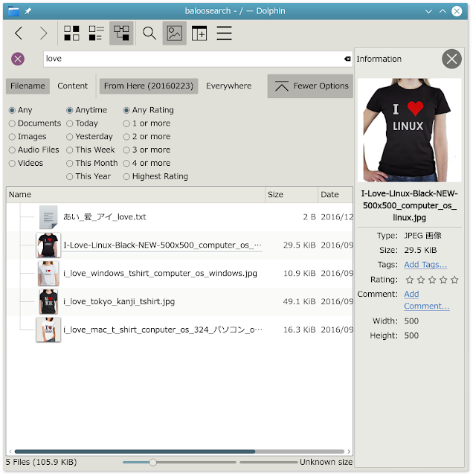473x476 pixels.
Task: Filter by 2 or more rating
Action: pyautogui.click(x=147, y=137)
